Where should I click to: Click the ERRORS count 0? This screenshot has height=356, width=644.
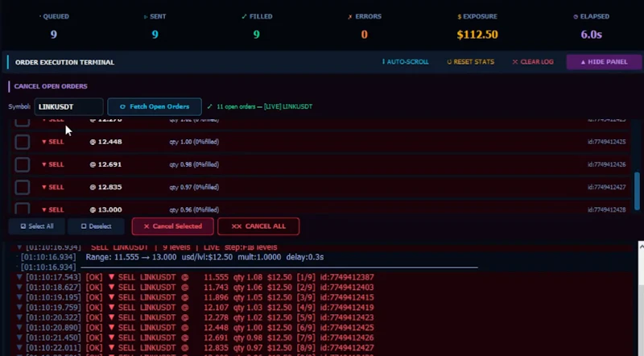[x=365, y=35]
